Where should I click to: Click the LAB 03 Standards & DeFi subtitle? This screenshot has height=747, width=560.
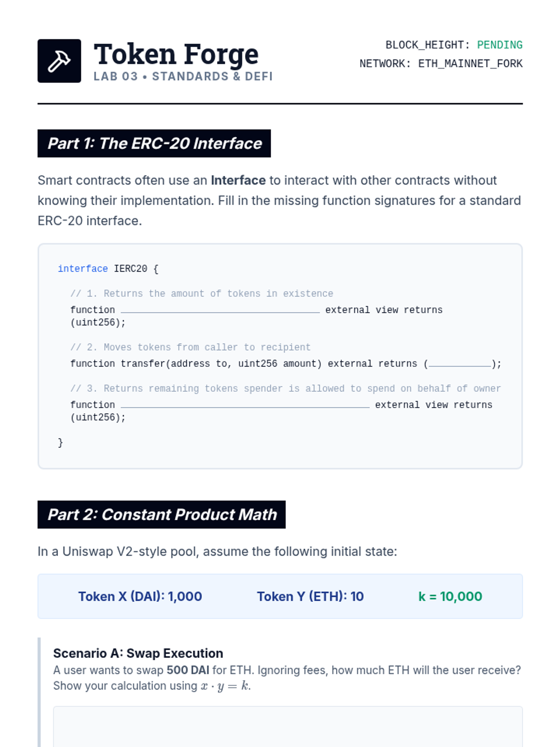click(183, 77)
